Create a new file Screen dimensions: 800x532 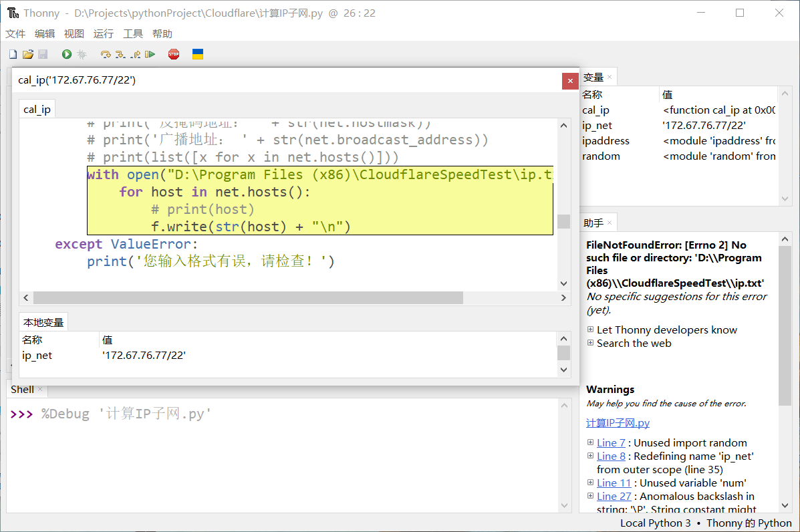pos(13,54)
